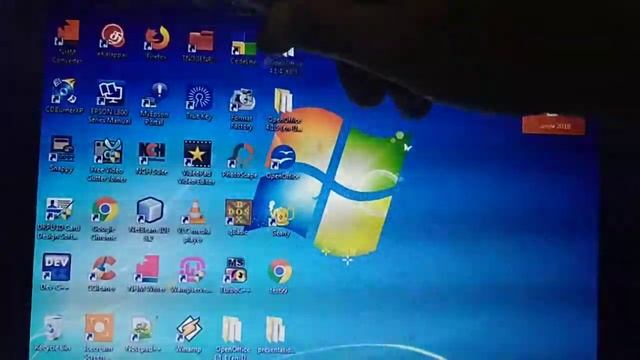640x360 pixels.
Task: Open the MS-DOS Turbo C++ shortcut
Action: click(235, 271)
